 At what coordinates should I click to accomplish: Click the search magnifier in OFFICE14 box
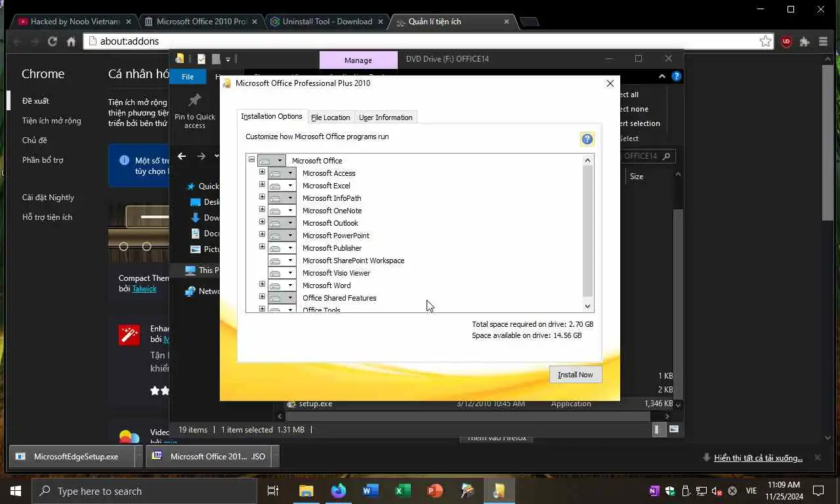[666, 156]
